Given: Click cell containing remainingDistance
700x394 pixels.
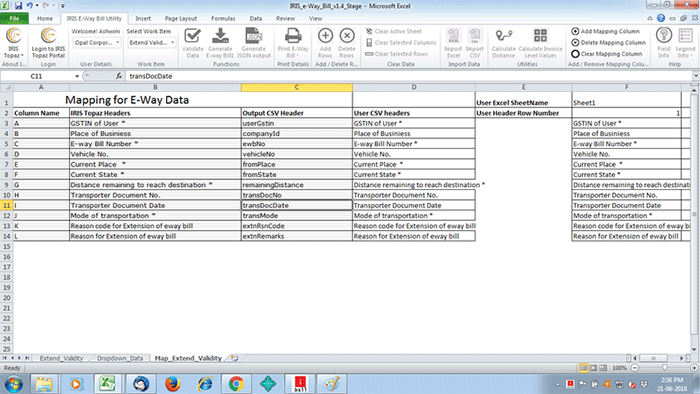Looking at the screenshot, I should pyautogui.click(x=296, y=185).
